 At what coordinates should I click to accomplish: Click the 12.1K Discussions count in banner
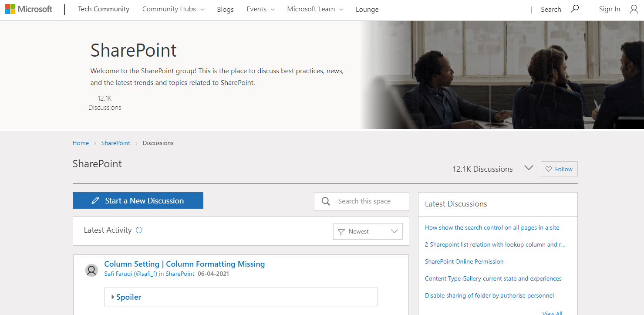pos(105,103)
